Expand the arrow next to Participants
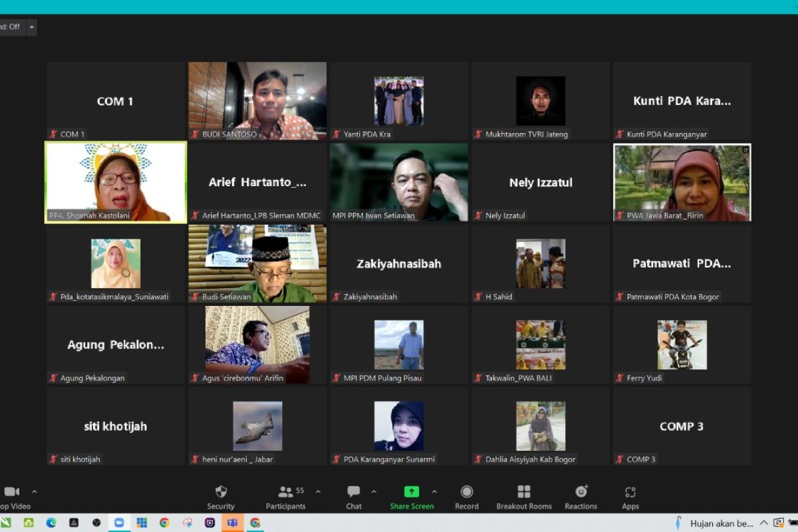This screenshot has width=798, height=532. point(318,492)
